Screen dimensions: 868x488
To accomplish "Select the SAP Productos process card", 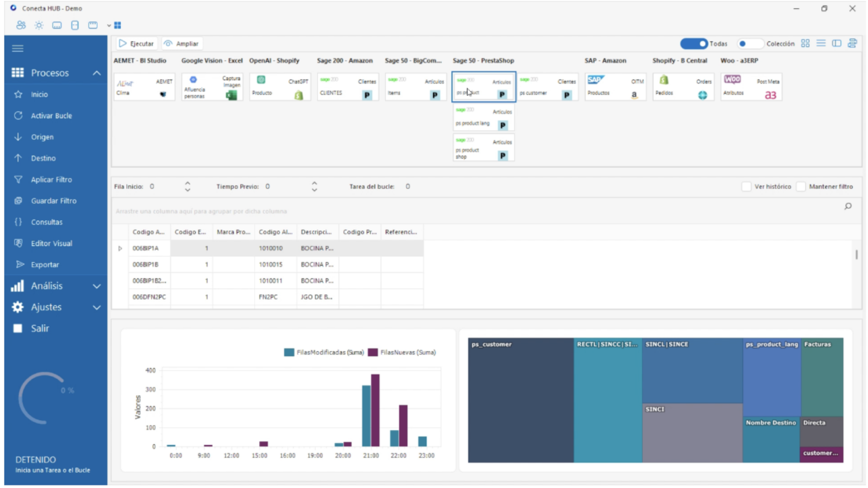I will [x=615, y=87].
